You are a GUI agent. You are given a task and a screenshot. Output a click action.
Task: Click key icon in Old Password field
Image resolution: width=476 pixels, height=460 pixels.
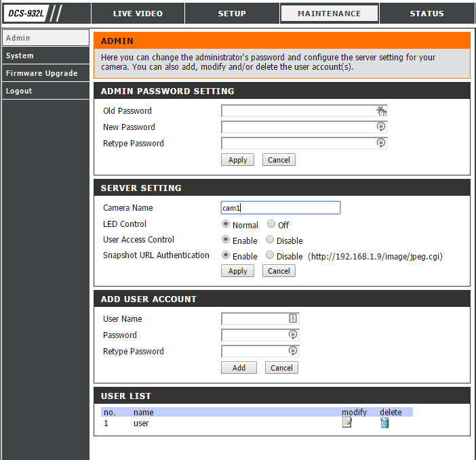[381, 111]
